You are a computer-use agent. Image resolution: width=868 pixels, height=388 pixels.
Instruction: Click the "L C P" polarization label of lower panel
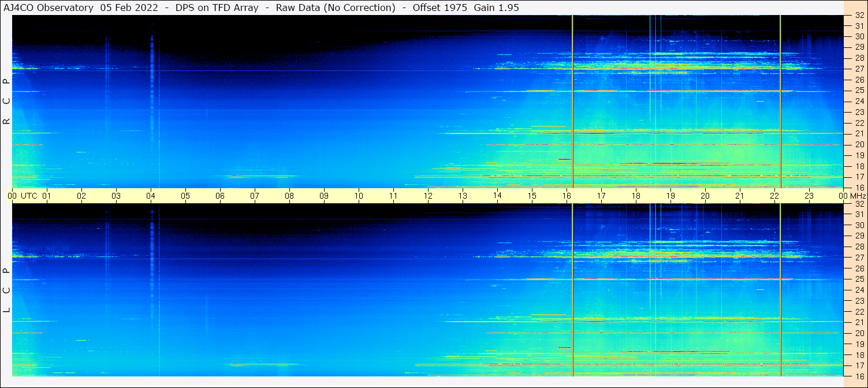click(x=6, y=290)
